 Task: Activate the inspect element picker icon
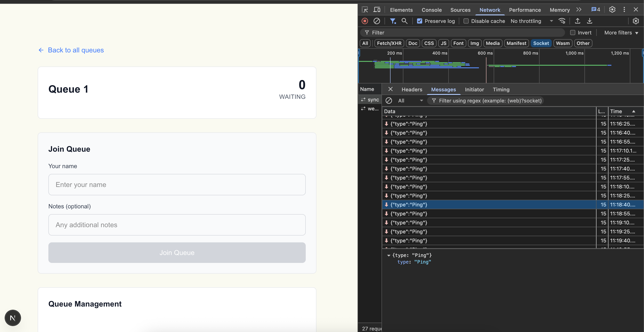(x=365, y=10)
